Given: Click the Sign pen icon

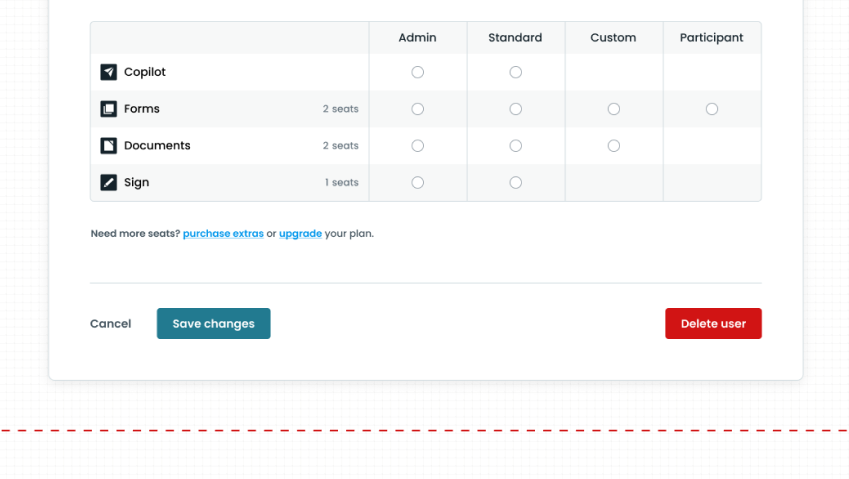Looking at the screenshot, I should (108, 182).
